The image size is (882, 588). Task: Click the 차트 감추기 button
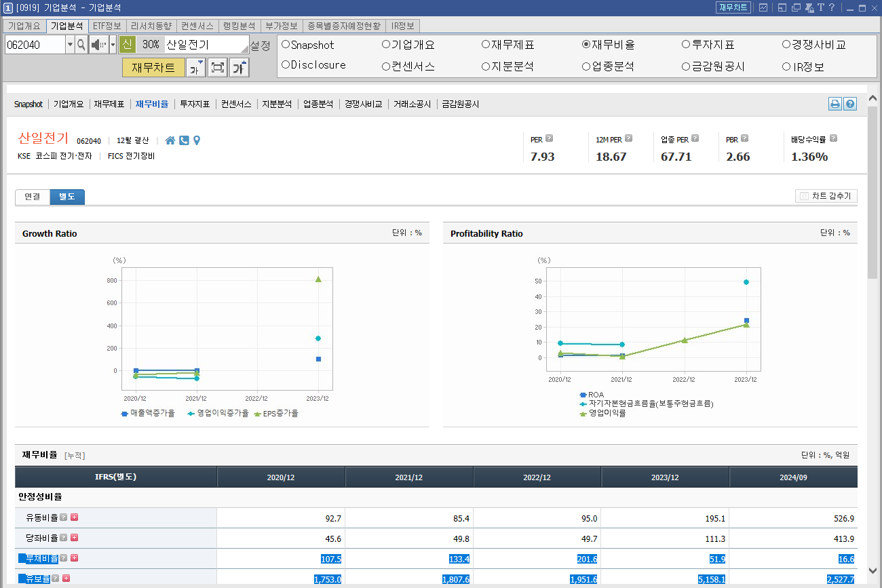point(826,196)
